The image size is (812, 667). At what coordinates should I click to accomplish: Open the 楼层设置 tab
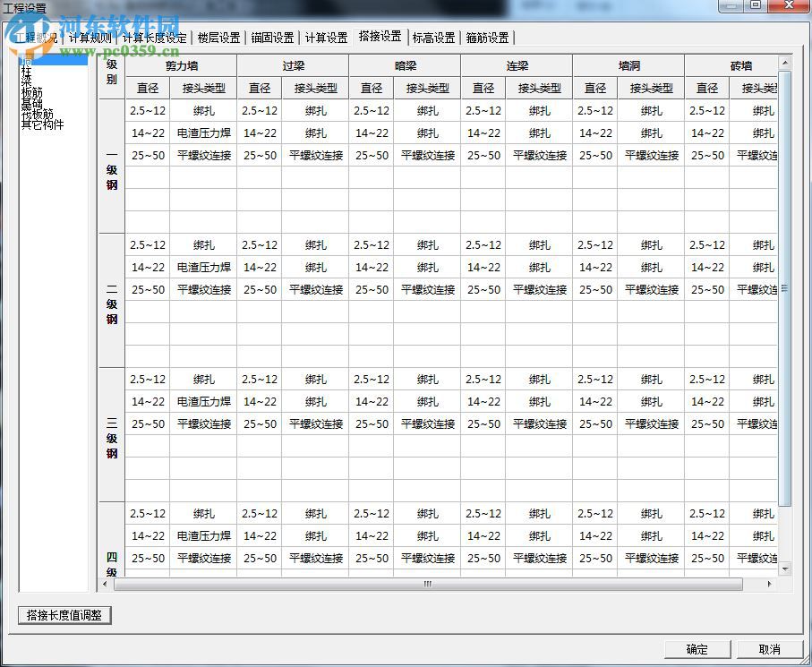(x=218, y=38)
